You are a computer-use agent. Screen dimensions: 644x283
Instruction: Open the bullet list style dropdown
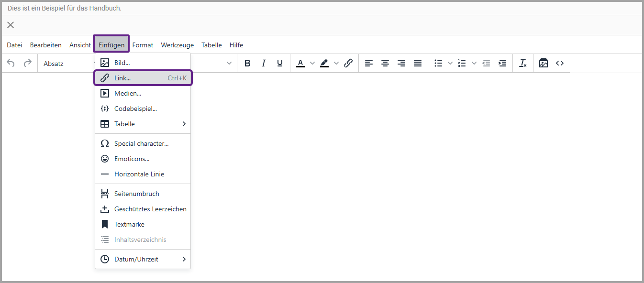(450, 63)
